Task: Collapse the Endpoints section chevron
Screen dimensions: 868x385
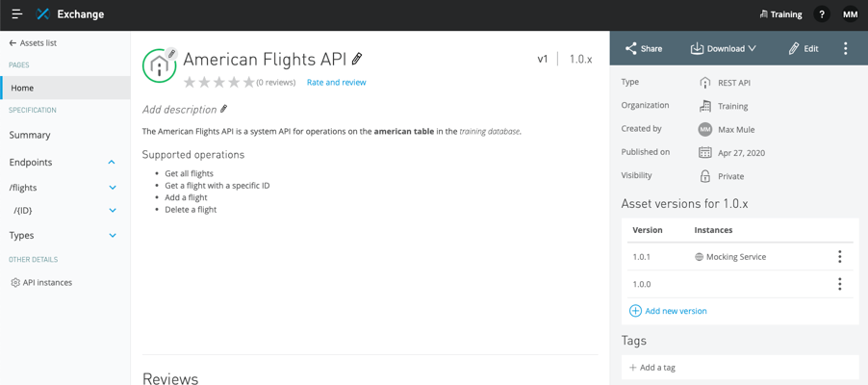Action: [x=112, y=163]
